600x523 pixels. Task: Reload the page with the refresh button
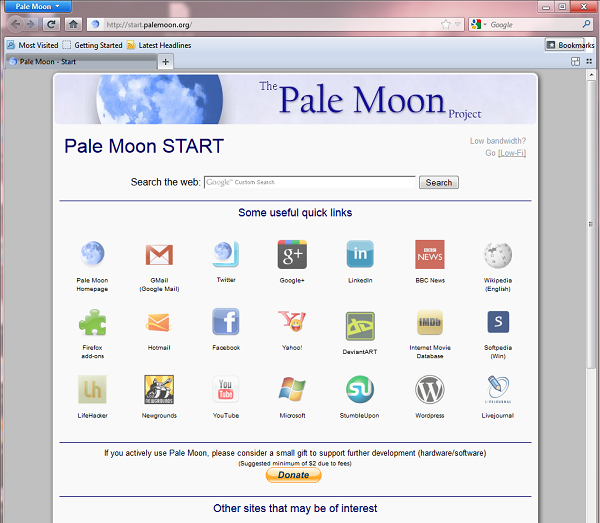(51, 24)
